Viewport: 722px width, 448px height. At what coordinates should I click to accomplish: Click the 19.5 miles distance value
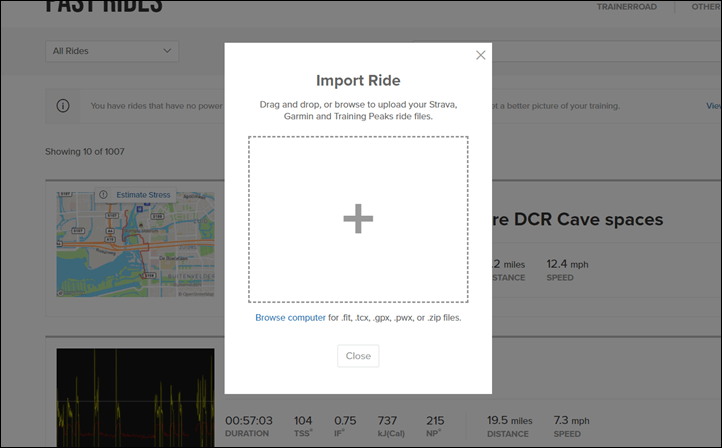510,420
